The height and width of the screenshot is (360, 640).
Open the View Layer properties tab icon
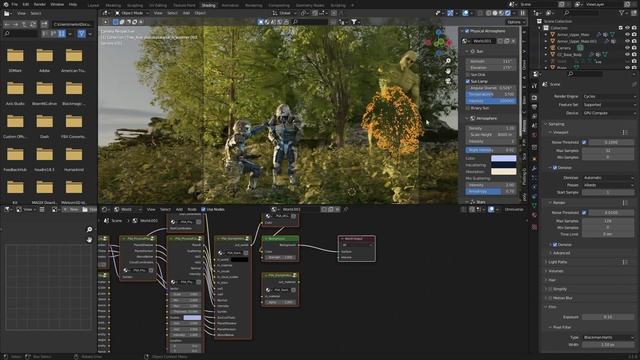pos(534,117)
